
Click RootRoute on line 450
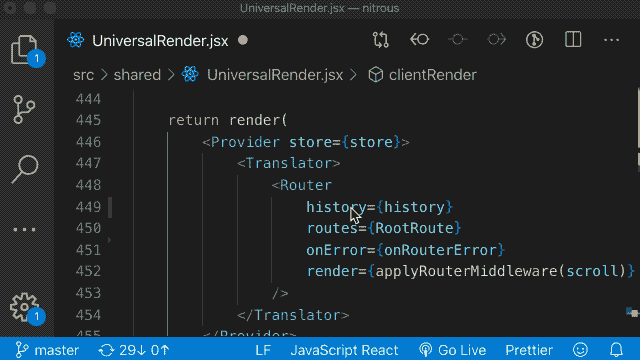[x=414, y=228]
